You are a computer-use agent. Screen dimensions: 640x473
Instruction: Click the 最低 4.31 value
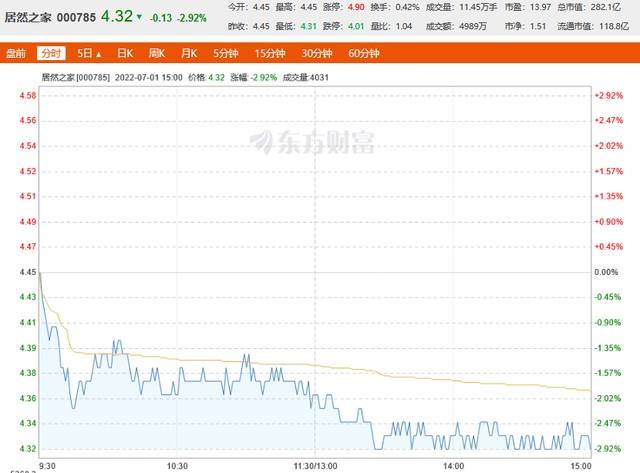(x=309, y=26)
